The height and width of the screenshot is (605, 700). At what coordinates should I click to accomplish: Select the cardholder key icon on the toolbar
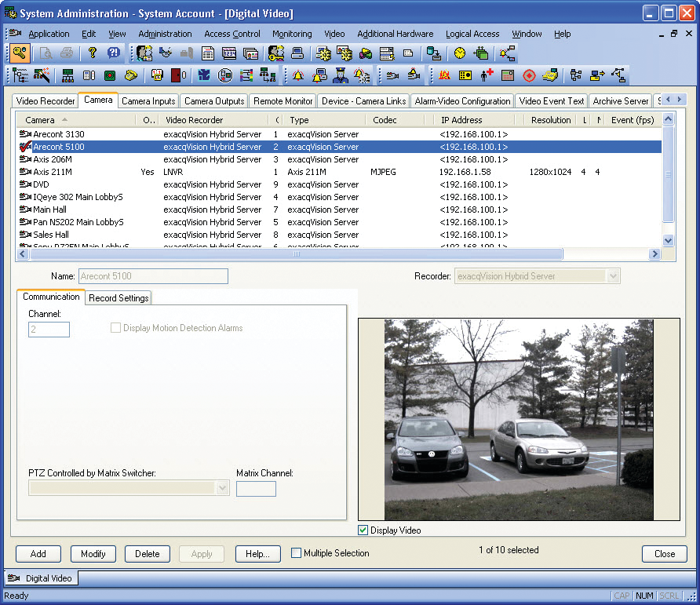click(x=276, y=53)
